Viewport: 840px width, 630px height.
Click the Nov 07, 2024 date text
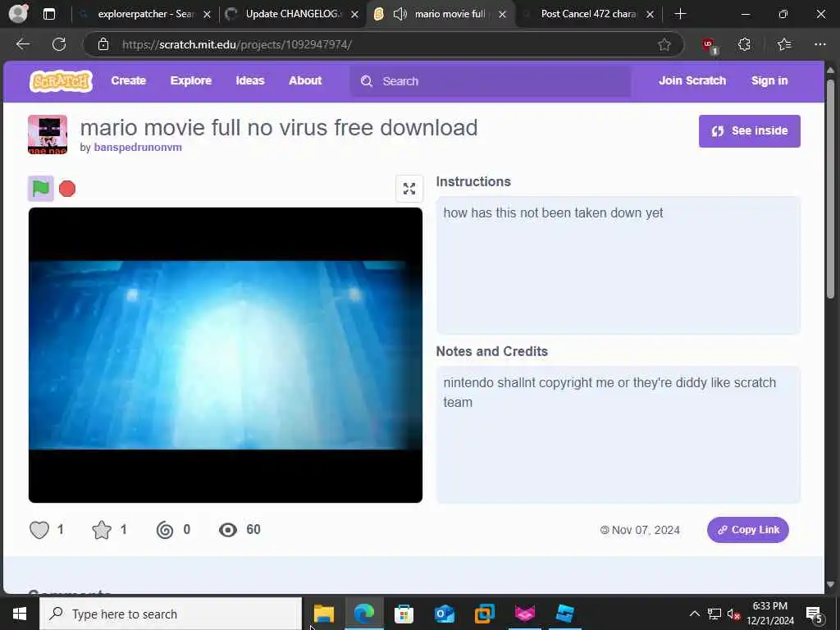pyautogui.click(x=646, y=531)
